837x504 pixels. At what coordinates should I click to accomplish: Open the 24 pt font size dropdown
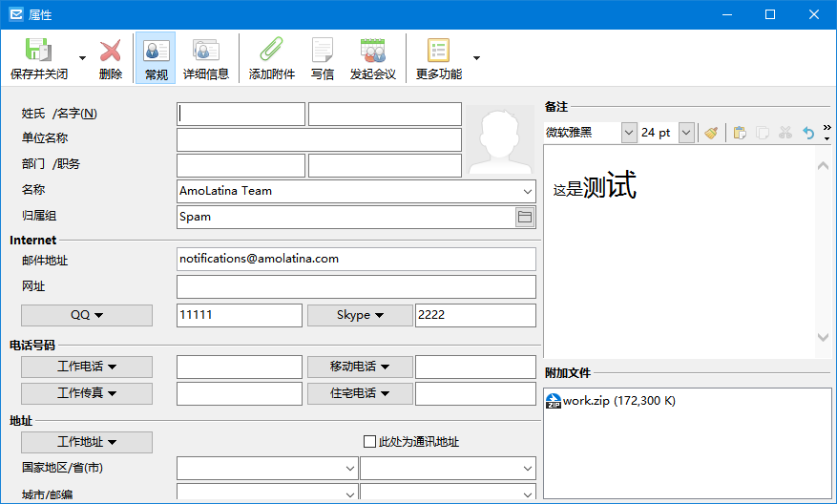tap(686, 133)
